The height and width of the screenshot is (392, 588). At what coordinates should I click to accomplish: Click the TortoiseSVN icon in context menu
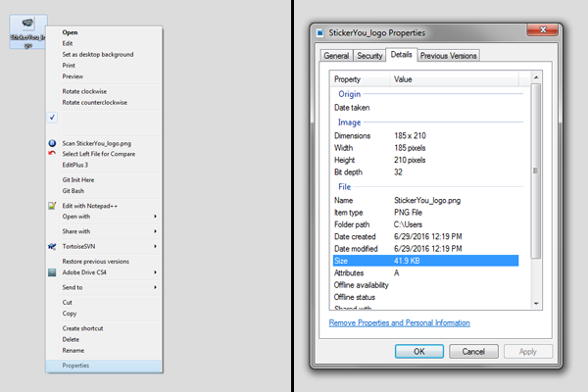[52, 246]
